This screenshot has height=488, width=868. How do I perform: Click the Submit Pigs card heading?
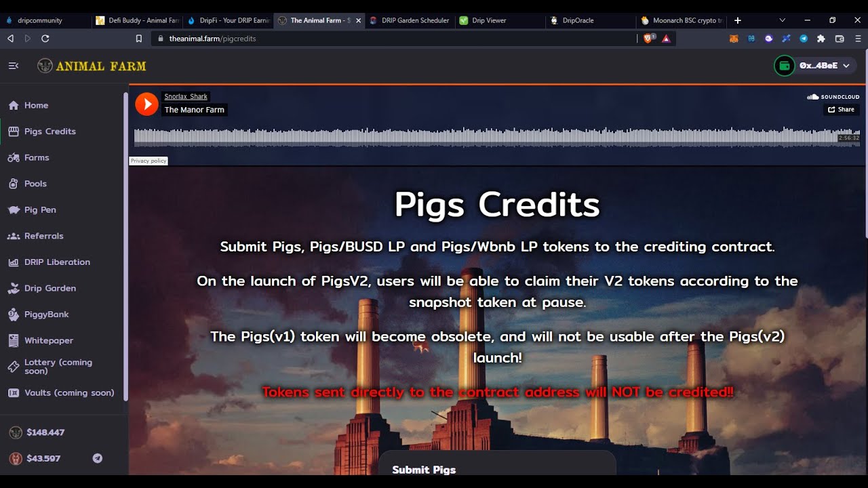pyautogui.click(x=424, y=469)
